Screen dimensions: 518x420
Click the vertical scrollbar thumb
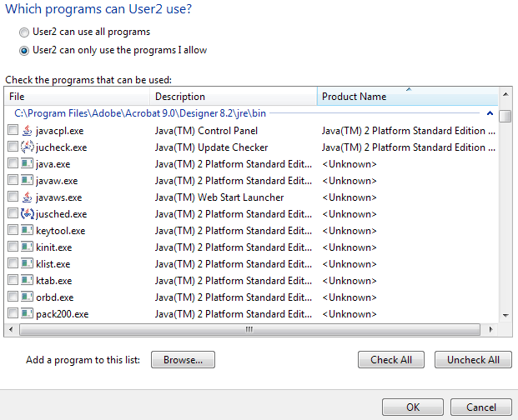[505, 116]
